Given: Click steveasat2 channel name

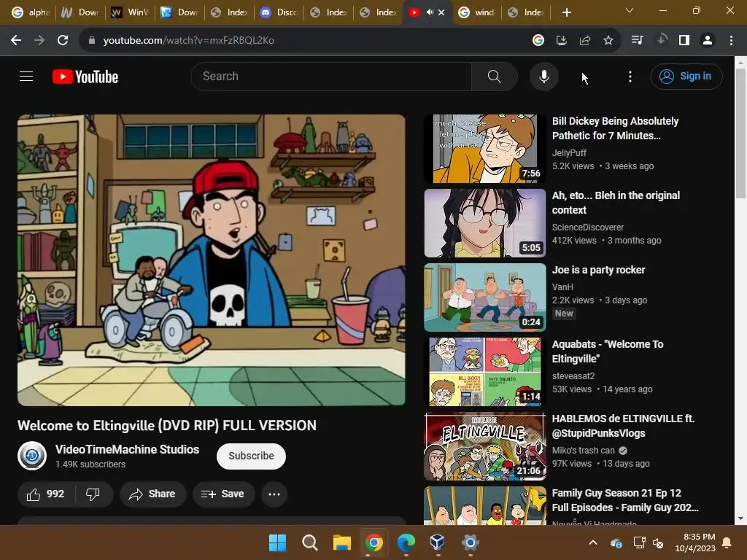Looking at the screenshot, I should (573, 376).
